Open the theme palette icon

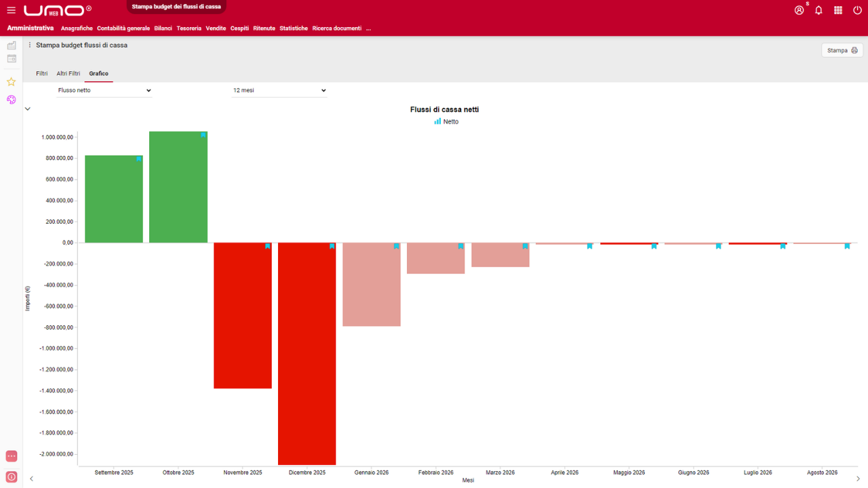coord(11,100)
